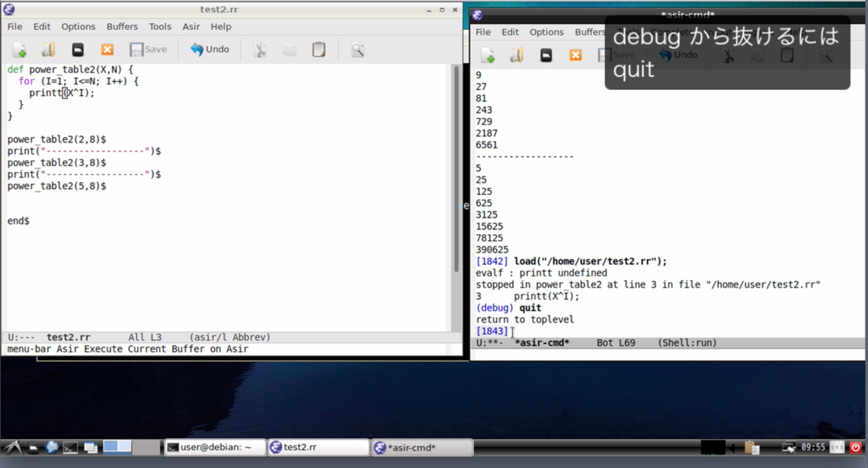Open File menu in asir-cmd window
The image size is (868, 468).
tap(483, 32)
